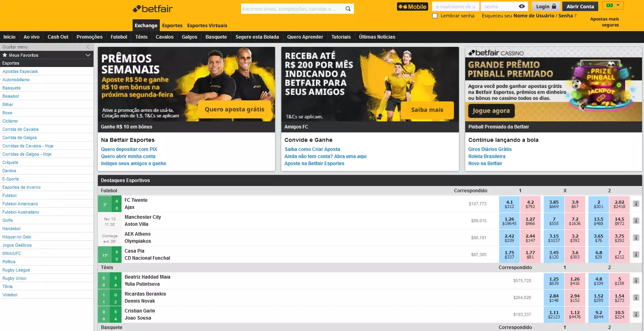
Task: Open the Brazil flag language dropdown
Action: (613, 6)
